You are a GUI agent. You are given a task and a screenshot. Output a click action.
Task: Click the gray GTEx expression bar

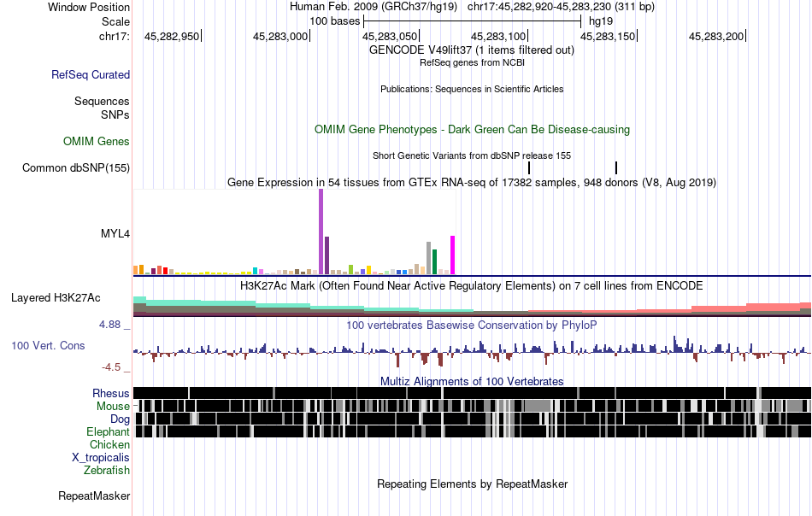click(429, 258)
